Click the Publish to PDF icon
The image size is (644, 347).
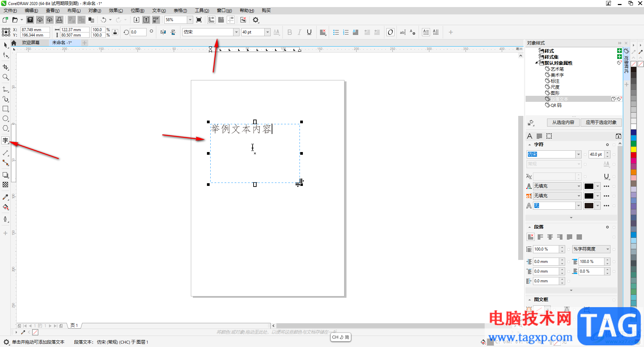(156, 20)
